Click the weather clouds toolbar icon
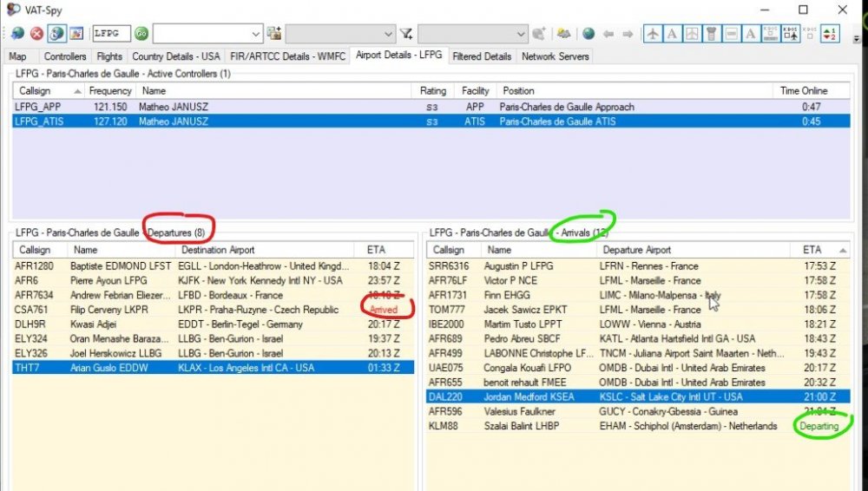This screenshot has width=868, height=491. (x=563, y=34)
